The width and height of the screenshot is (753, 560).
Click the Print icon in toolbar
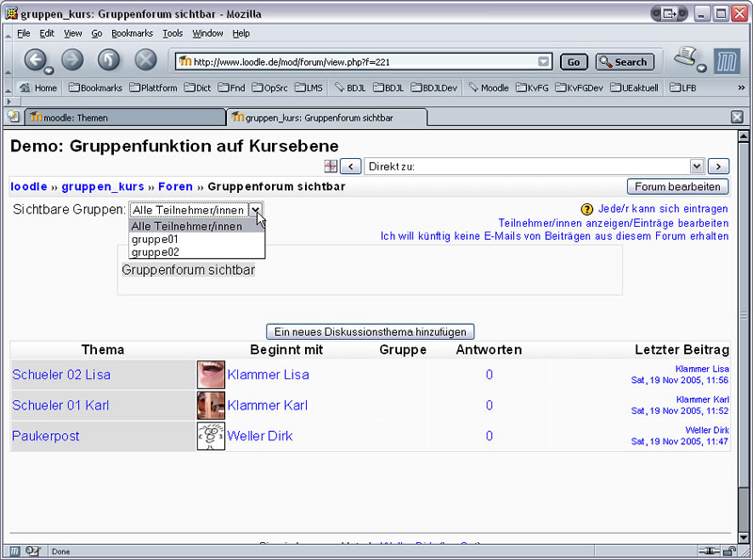(686, 59)
